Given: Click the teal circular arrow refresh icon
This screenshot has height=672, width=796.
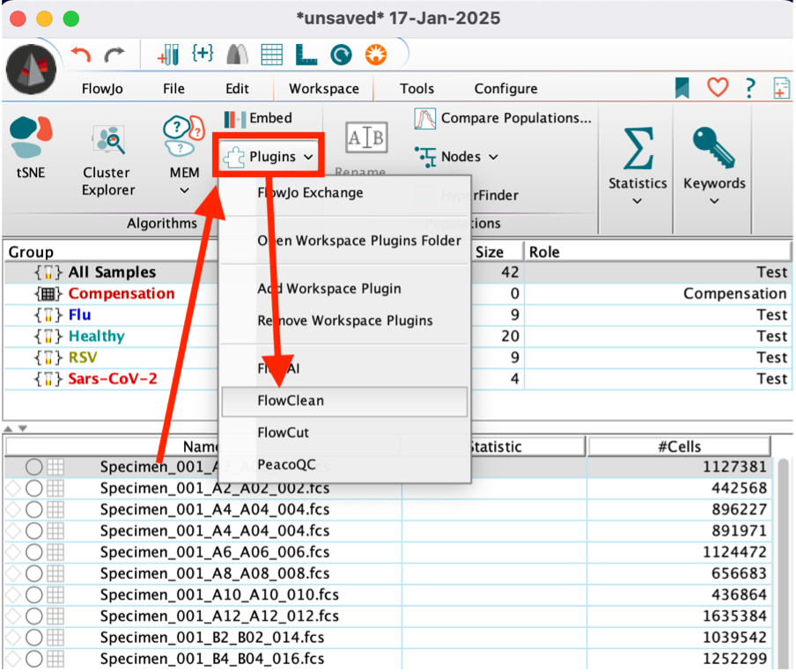Looking at the screenshot, I should click(341, 55).
